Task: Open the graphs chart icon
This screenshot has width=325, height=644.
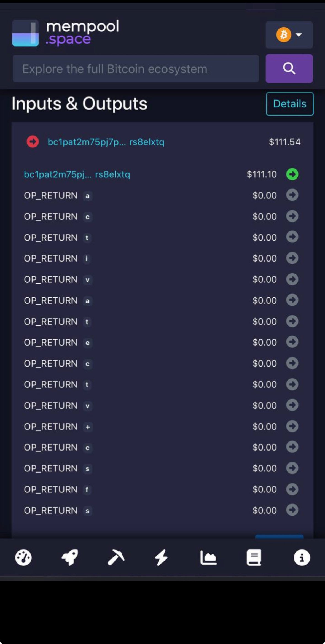Action: (208, 558)
